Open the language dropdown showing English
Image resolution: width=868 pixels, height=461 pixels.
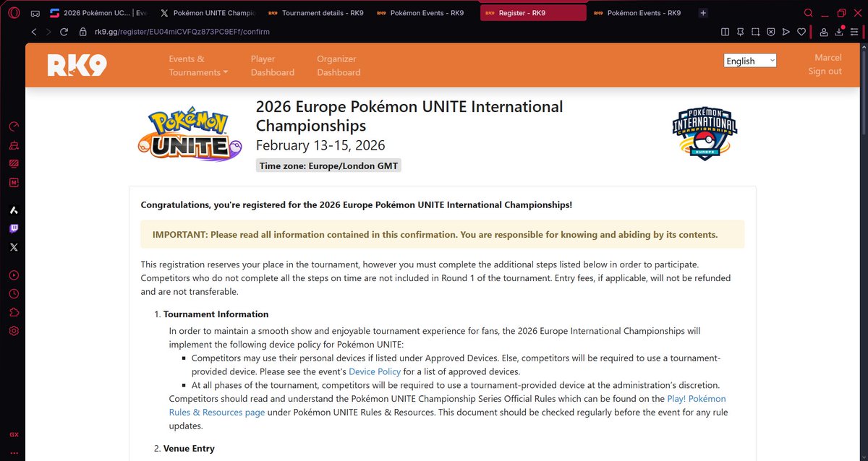(x=750, y=61)
